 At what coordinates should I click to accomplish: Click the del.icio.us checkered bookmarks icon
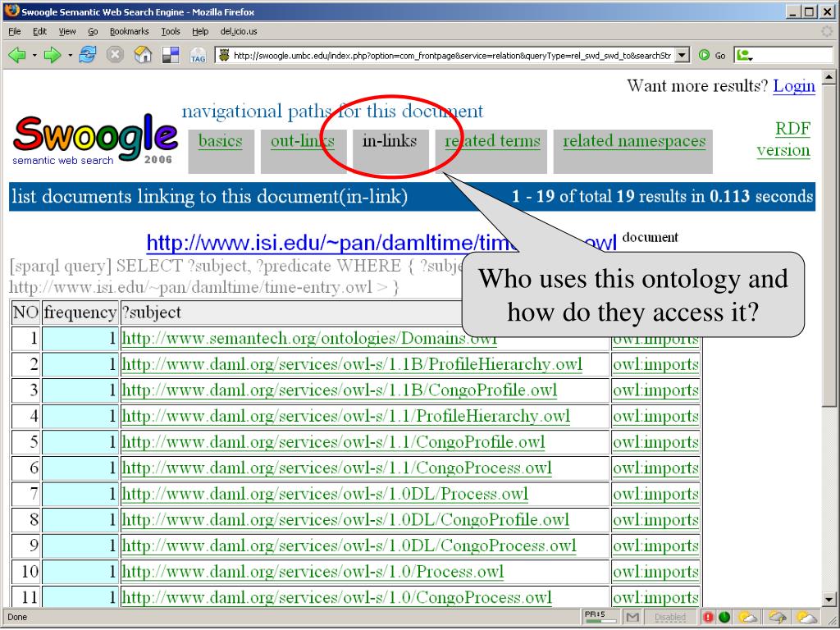click(171, 55)
